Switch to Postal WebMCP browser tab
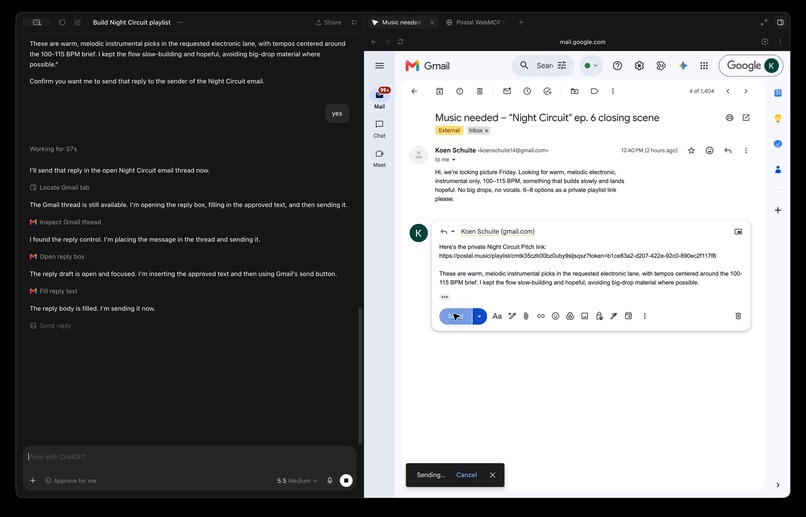 pos(475,23)
